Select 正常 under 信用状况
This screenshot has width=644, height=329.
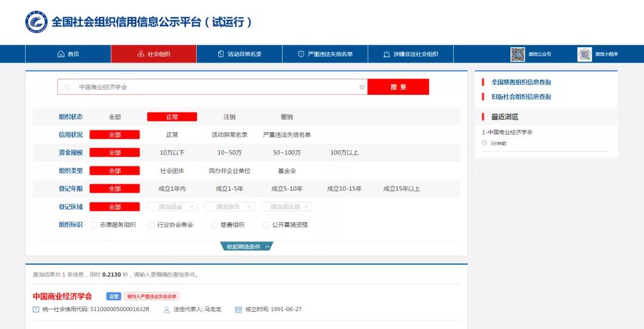pyautogui.click(x=172, y=135)
